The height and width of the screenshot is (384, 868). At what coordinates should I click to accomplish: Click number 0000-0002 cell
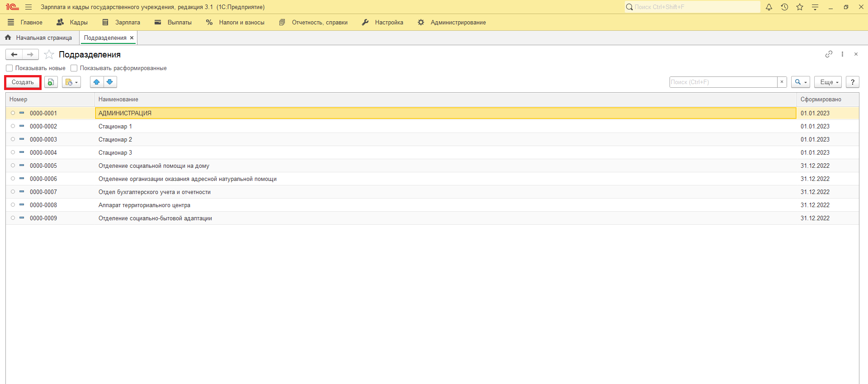(x=43, y=126)
